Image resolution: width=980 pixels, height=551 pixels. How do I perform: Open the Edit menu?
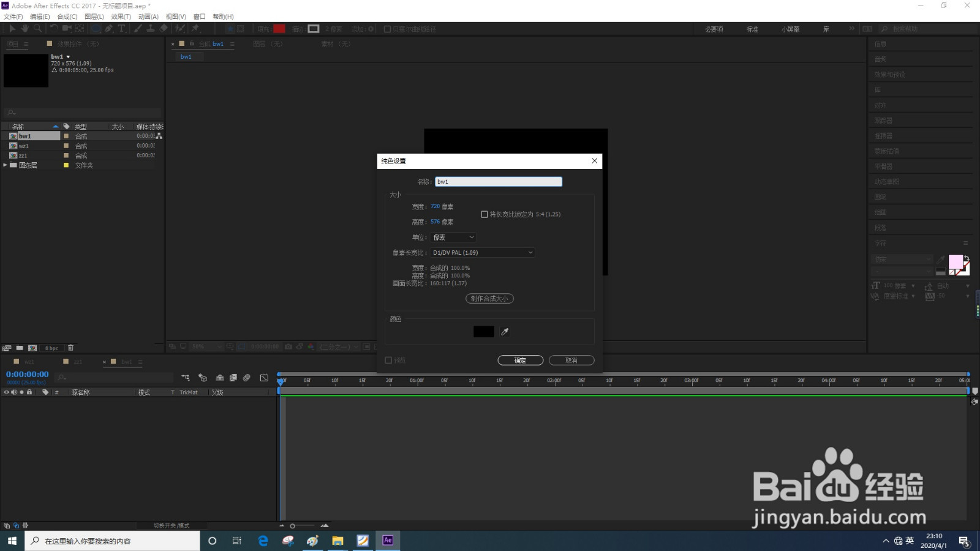tap(40, 17)
